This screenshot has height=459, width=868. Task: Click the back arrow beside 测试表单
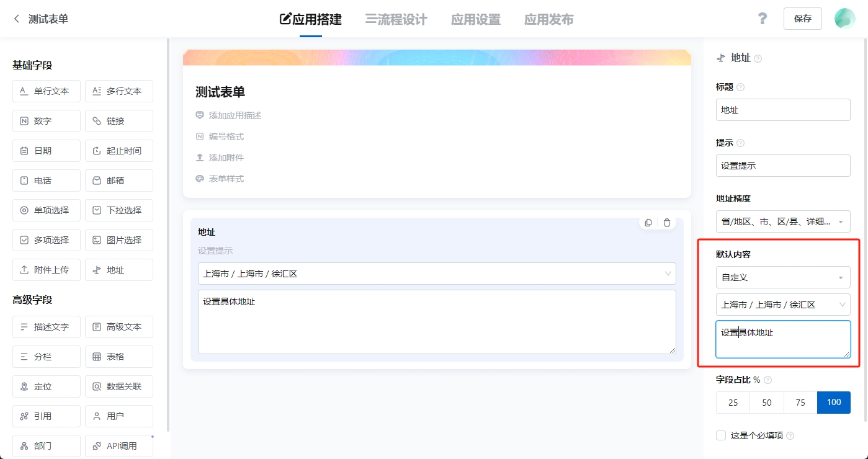pos(17,19)
